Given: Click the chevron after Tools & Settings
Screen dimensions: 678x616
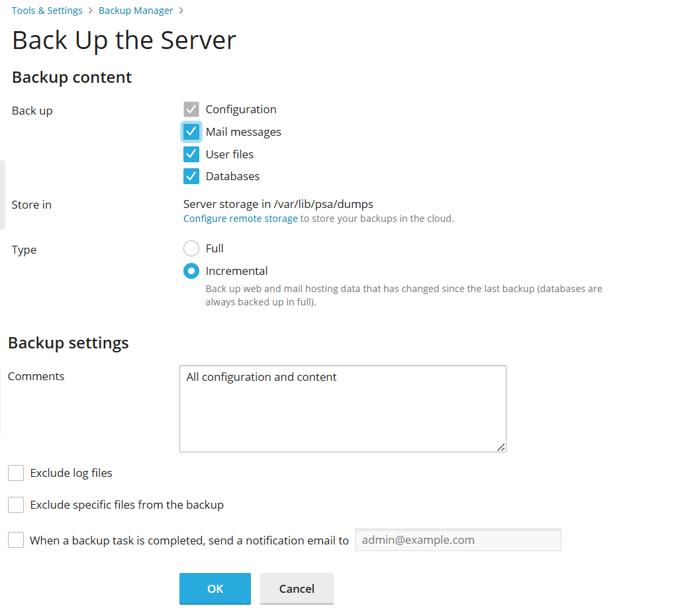Looking at the screenshot, I should coord(90,10).
